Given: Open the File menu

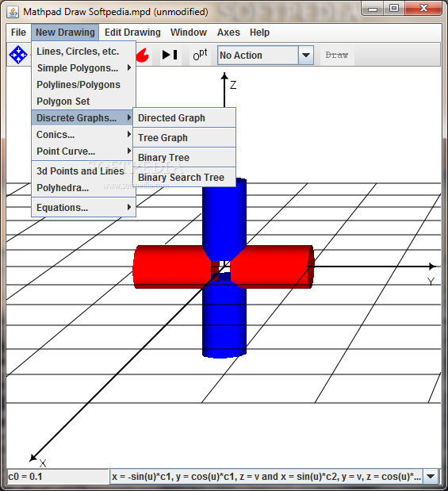Looking at the screenshot, I should point(18,33).
